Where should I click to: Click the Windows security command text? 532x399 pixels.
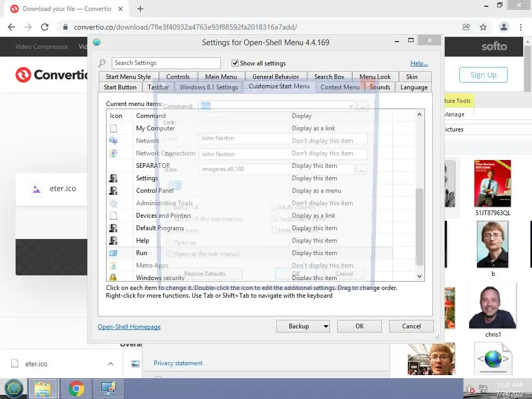[x=160, y=277]
